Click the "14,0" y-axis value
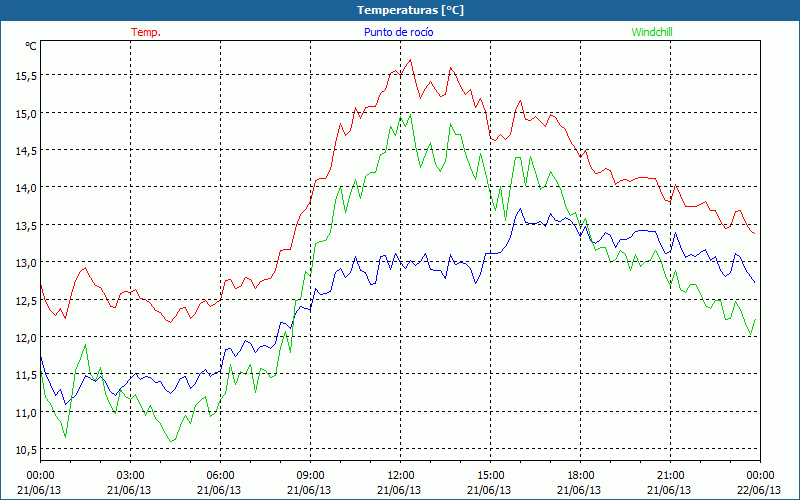800x500 pixels. [26, 188]
